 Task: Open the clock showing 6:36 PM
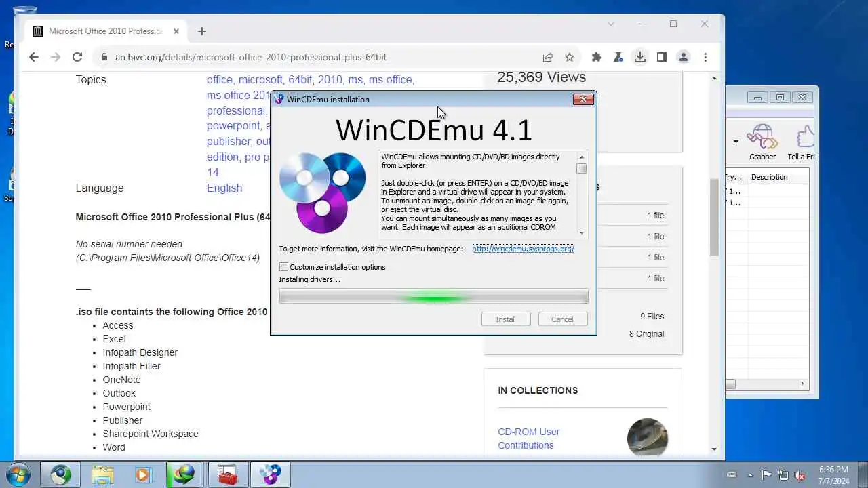coord(833,474)
